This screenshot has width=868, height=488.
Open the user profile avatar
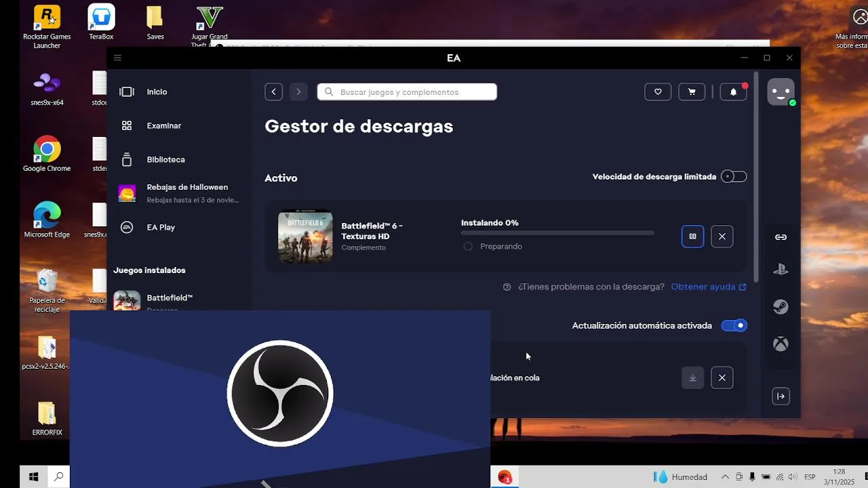click(x=781, y=91)
